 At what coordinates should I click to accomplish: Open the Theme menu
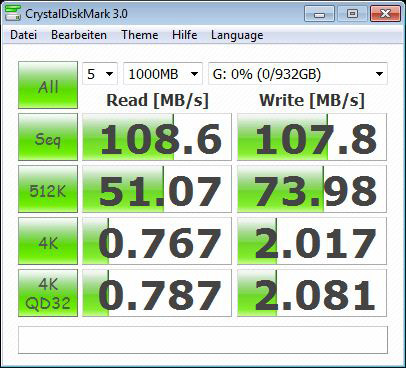(140, 35)
